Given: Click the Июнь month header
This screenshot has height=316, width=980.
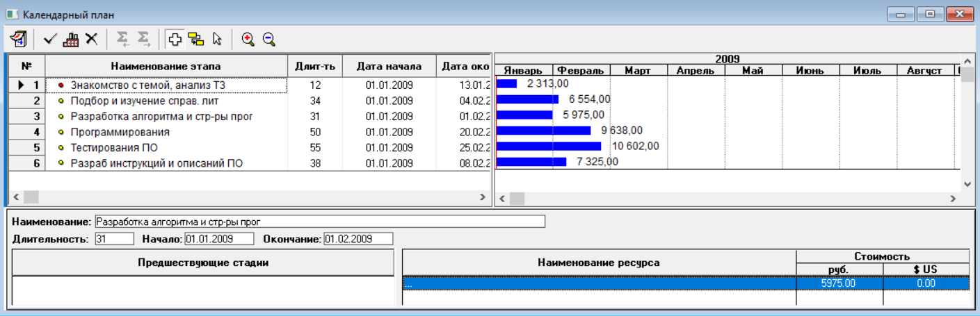Looking at the screenshot, I should click(810, 71).
